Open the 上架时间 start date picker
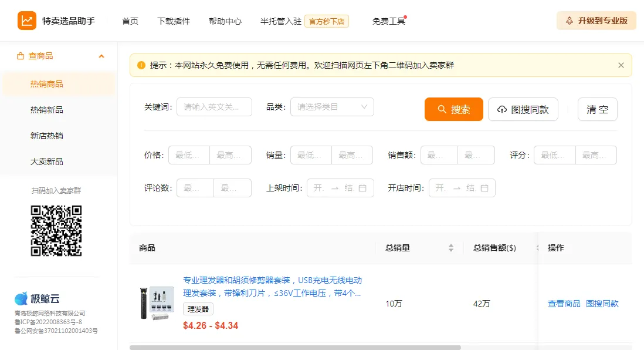This screenshot has width=644, height=350. tap(318, 188)
